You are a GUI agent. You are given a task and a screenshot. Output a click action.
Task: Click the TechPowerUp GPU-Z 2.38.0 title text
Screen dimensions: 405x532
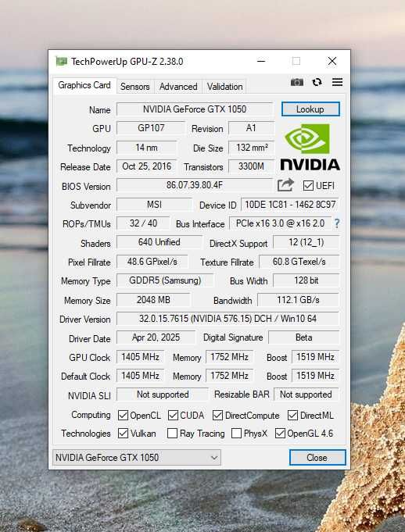127,62
